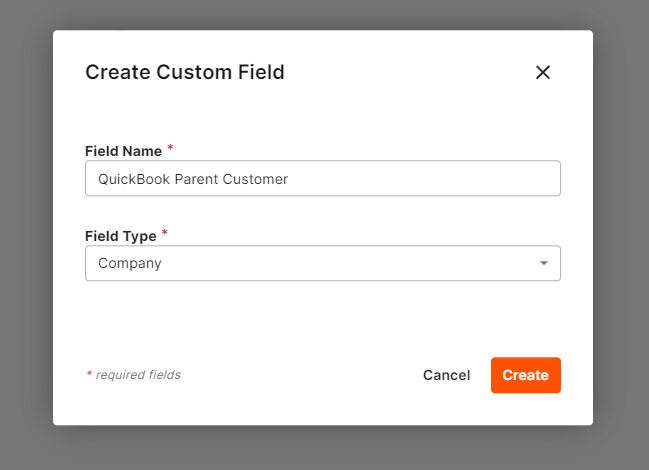The image size is (649, 470).
Task: Click the Create button
Action: pos(525,375)
